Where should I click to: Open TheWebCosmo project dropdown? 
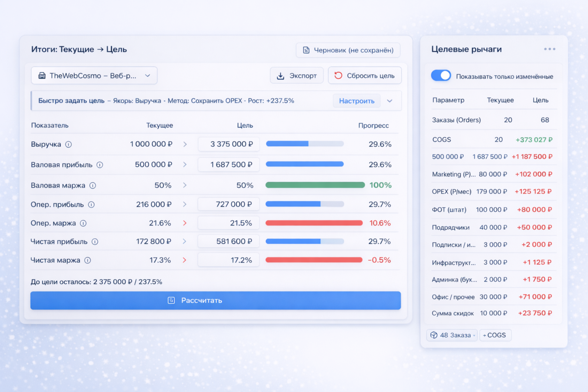point(94,76)
